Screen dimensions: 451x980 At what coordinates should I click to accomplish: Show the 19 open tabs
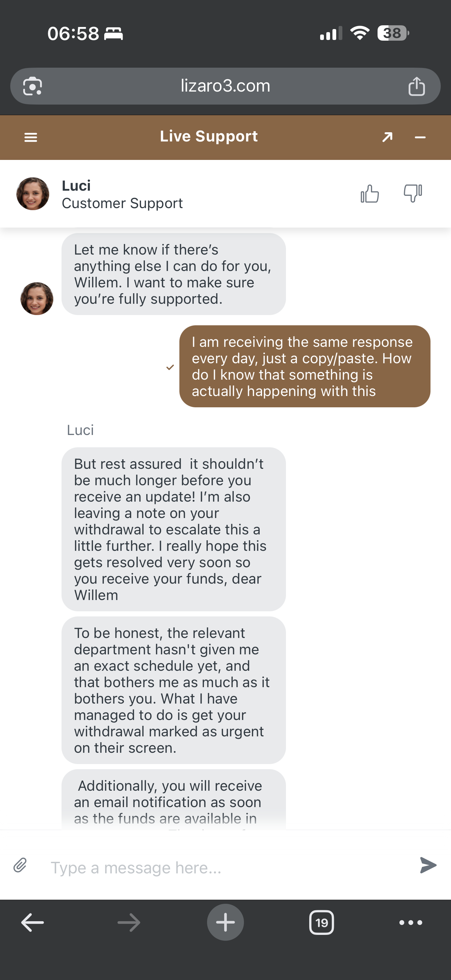click(322, 922)
